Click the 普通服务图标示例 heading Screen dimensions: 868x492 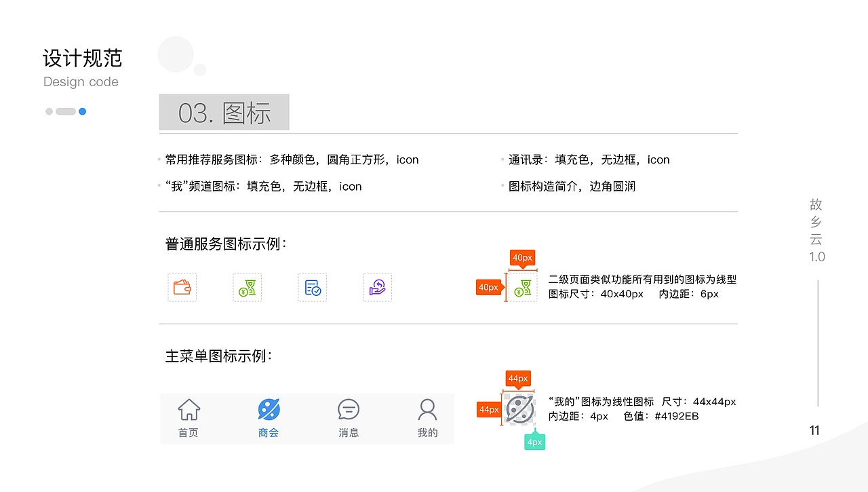(x=226, y=244)
